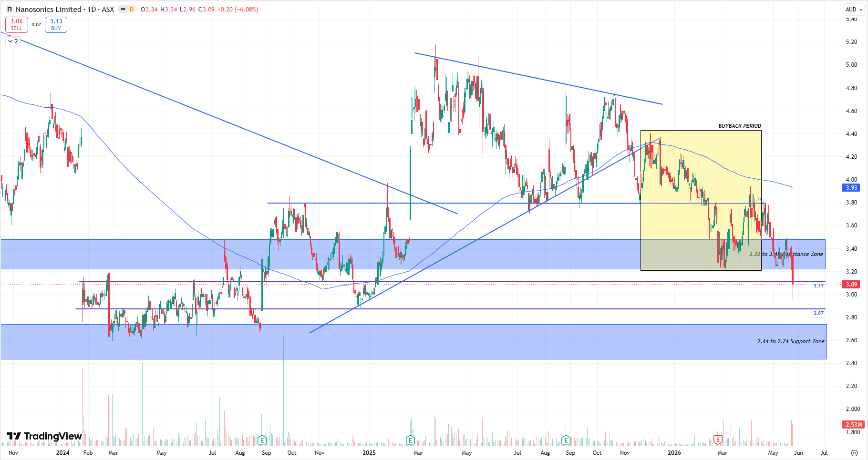
Task: Select the BUYBACK PERIOD text annotation
Action: [740, 126]
